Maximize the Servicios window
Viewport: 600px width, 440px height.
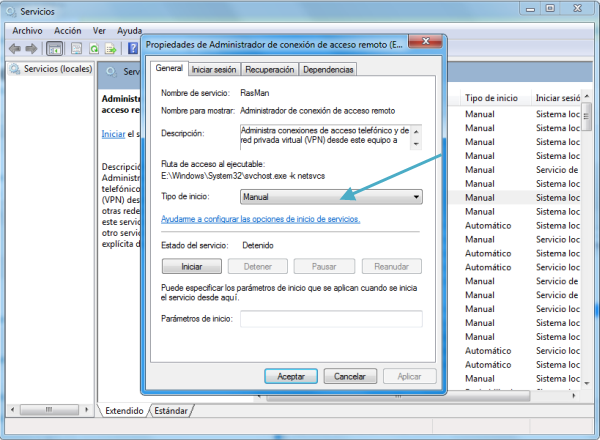point(550,9)
